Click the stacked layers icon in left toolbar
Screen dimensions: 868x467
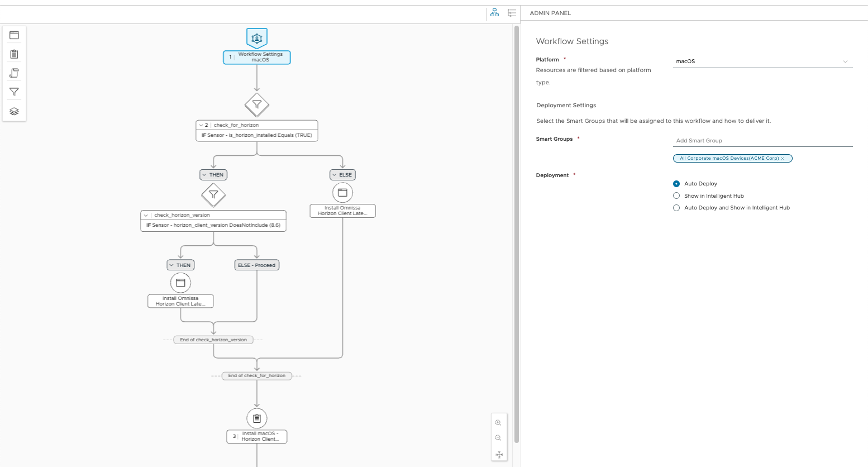pyautogui.click(x=15, y=111)
